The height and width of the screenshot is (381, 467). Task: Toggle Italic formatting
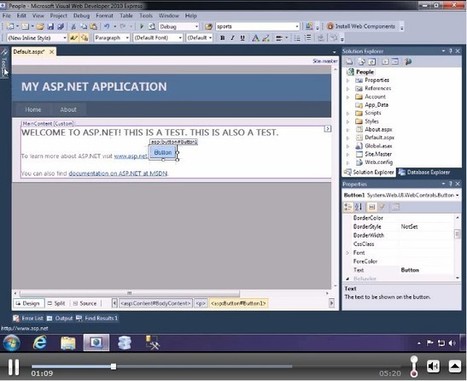pyautogui.click(x=232, y=38)
